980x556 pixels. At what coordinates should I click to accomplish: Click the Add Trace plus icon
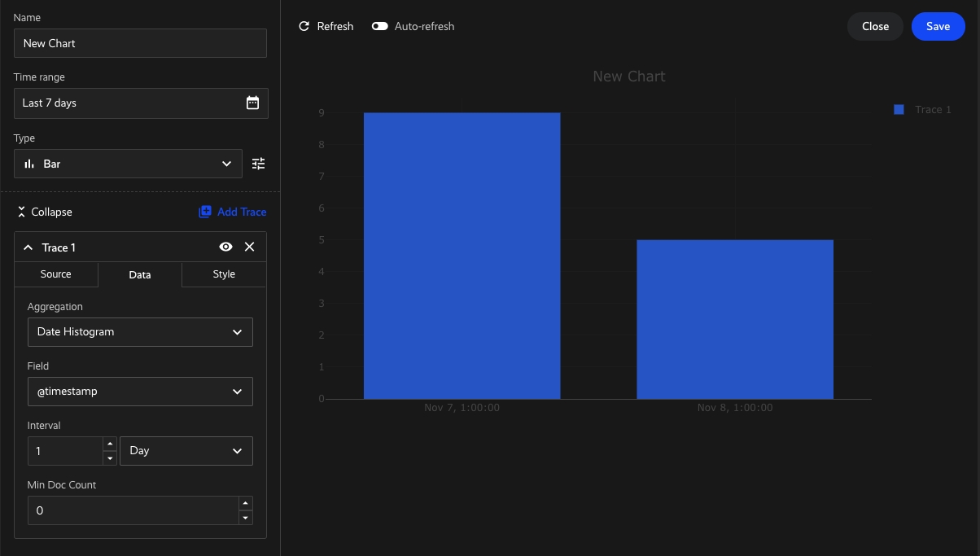pyautogui.click(x=205, y=212)
